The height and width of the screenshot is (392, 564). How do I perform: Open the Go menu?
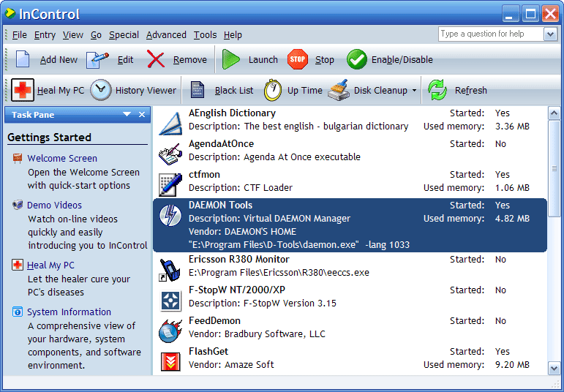[96, 35]
